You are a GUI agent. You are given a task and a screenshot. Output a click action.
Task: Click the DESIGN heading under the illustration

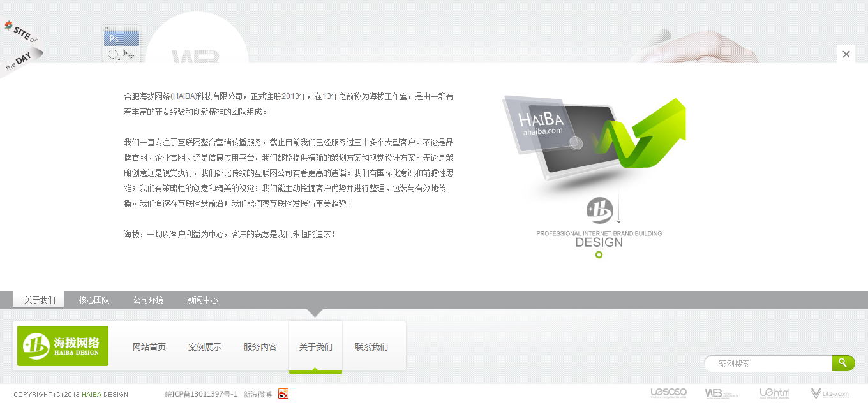click(x=599, y=242)
